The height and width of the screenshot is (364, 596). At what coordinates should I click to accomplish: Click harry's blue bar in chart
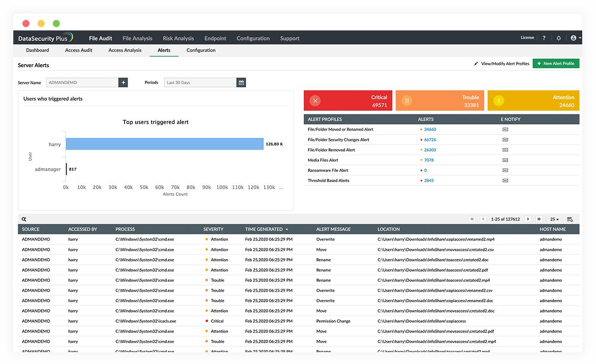coord(164,144)
